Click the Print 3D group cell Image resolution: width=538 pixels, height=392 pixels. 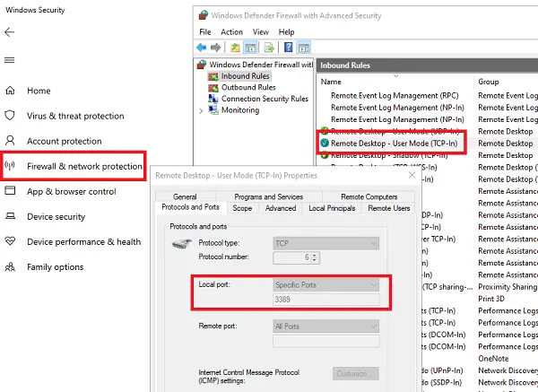[491, 299]
